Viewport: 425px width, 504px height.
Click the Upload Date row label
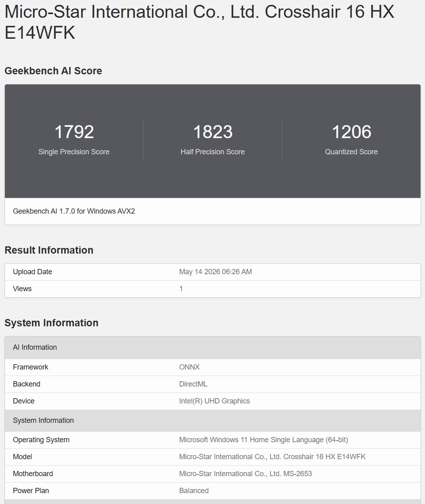point(32,272)
